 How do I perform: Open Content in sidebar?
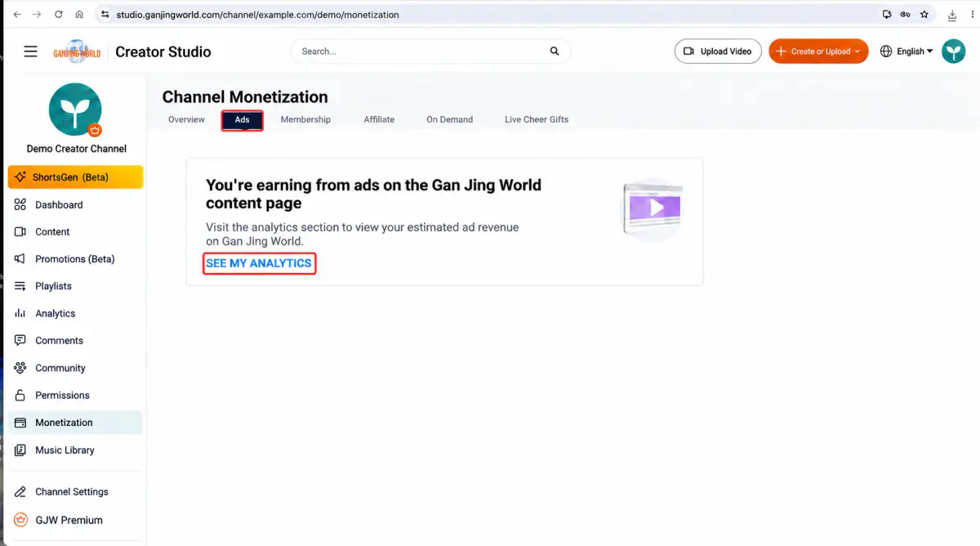pyautogui.click(x=75, y=232)
